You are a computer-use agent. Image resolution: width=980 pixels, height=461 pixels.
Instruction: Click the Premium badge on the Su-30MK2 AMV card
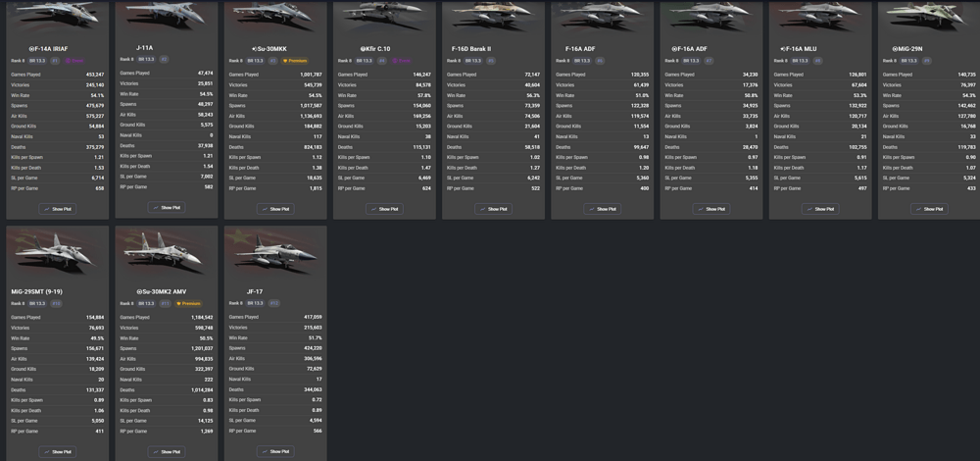pos(188,303)
